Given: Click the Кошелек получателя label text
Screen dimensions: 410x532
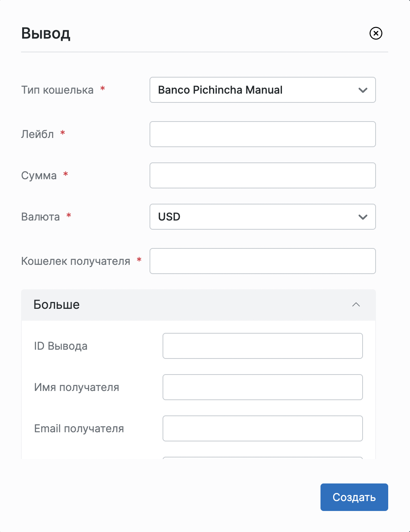Looking at the screenshot, I should coord(76,261).
